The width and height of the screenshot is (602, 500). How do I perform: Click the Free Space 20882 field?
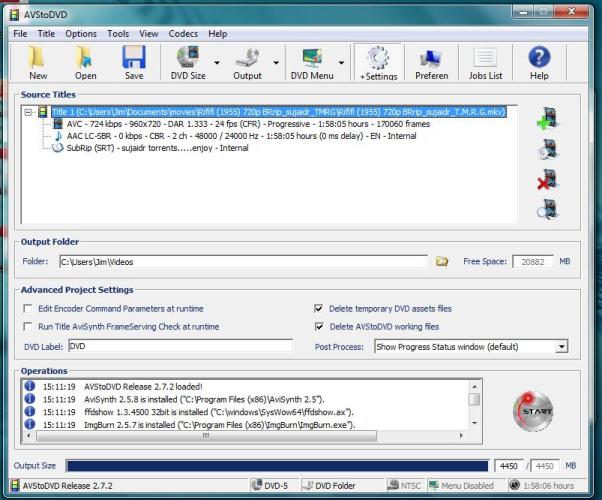[x=533, y=262]
